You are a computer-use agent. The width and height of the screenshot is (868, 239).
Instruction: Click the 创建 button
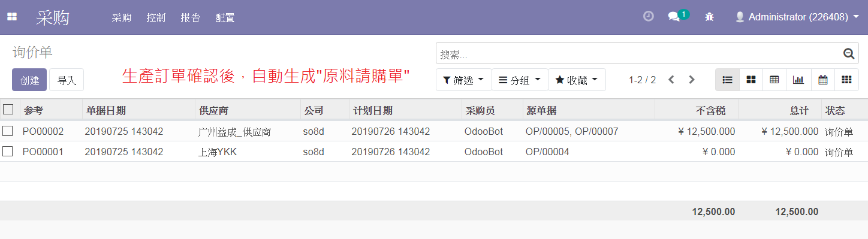(29, 80)
